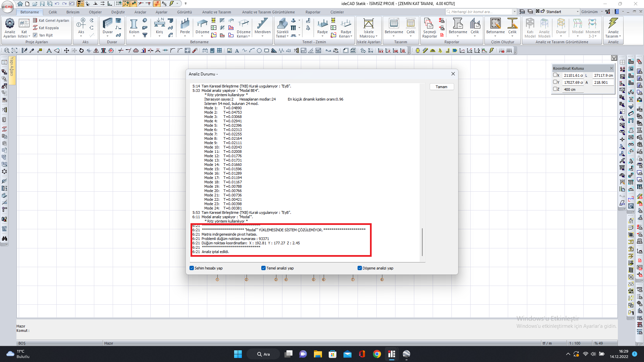Click the analysis log vertical scrollbar
Viewport: 644px width, 362px height.
(x=422, y=241)
